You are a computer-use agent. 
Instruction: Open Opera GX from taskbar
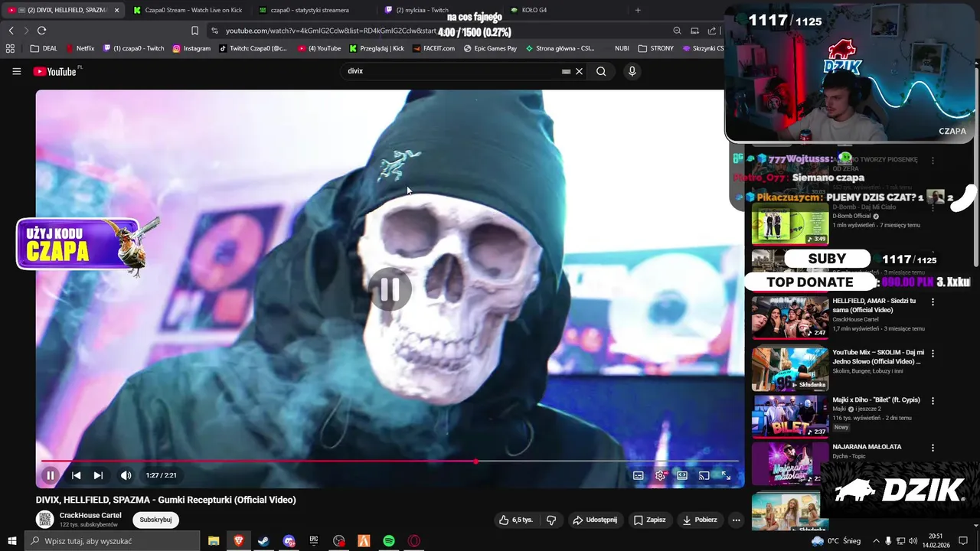click(x=414, y=541)
